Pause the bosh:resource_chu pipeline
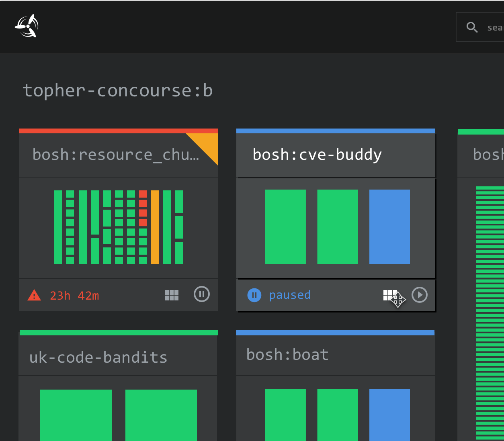This screenshot has height=441, width=504. coord(201,294)
